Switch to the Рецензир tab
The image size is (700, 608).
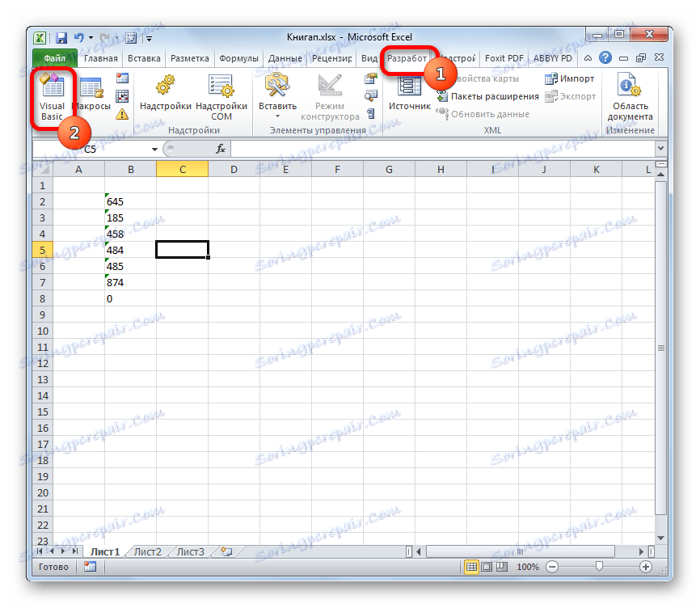point(331,58)
